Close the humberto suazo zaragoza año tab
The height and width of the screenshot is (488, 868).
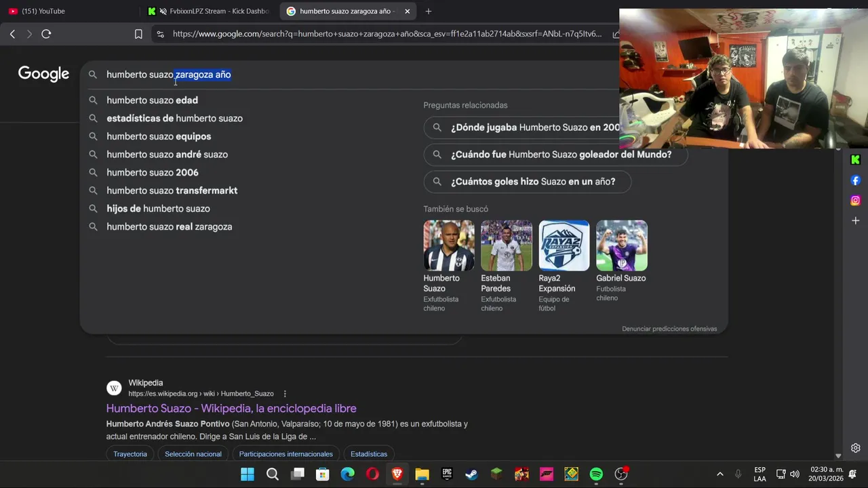click(x=407, y=11)
